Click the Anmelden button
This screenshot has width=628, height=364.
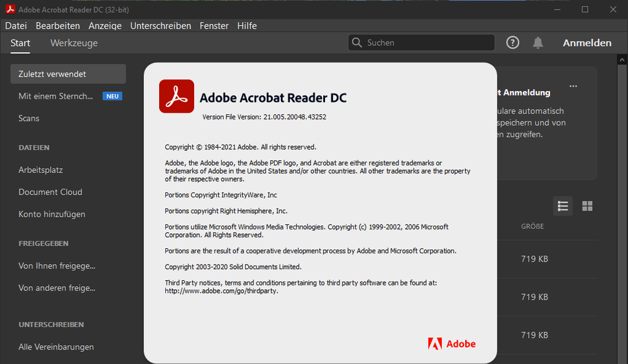(x=587, y=43)
